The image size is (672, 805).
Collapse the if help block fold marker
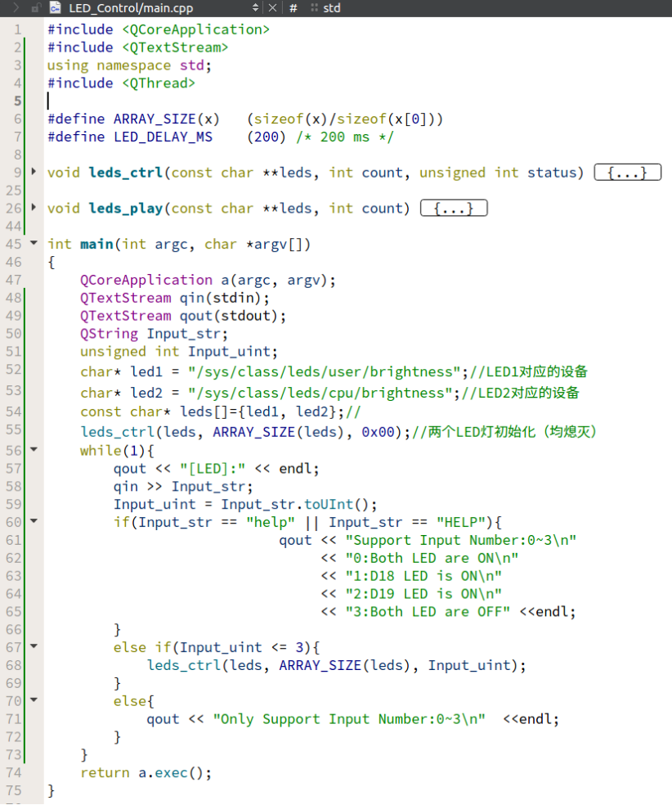click(x=34, y=520)
